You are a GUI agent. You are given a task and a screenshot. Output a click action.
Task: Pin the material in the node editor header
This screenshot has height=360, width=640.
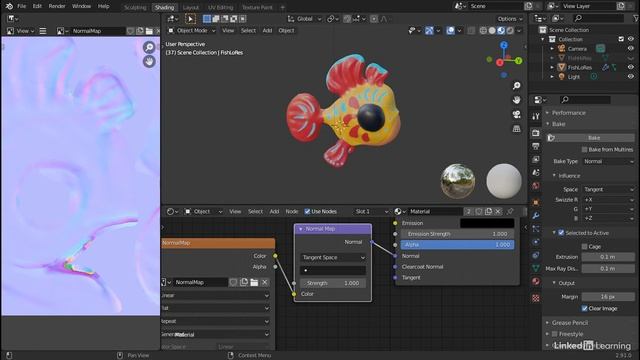click(x=510, y=211)
